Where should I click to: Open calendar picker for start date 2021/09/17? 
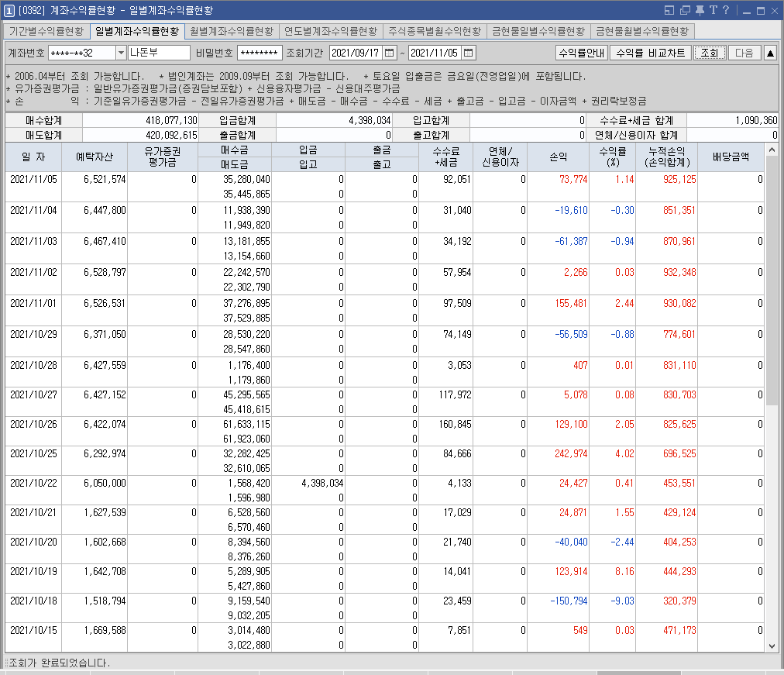pos(390,53)
